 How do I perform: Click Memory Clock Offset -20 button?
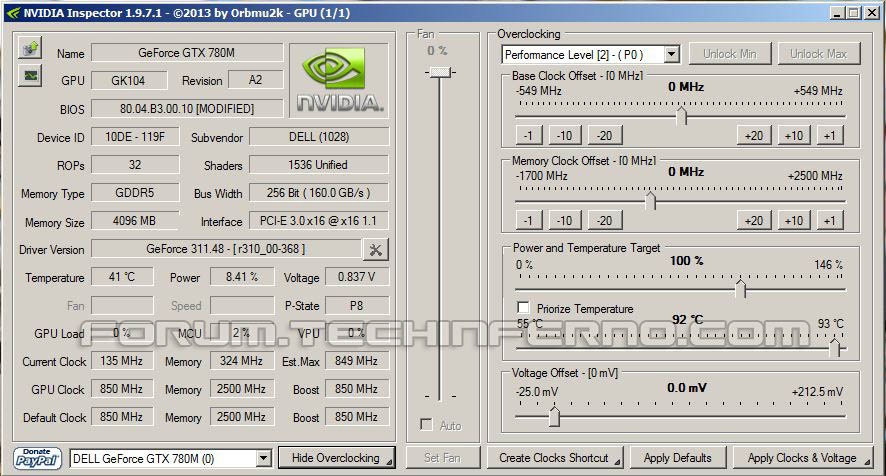605,220
